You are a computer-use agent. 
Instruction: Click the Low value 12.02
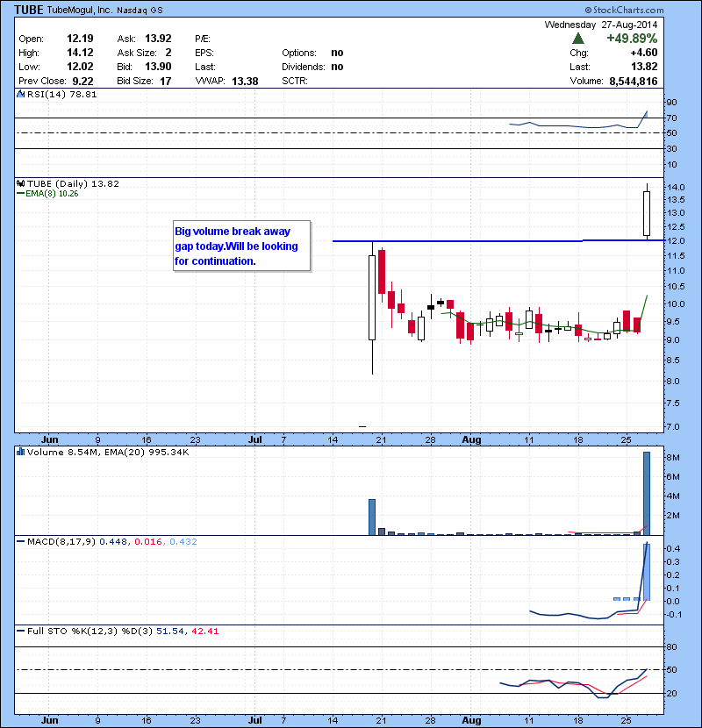pos(80,67)
